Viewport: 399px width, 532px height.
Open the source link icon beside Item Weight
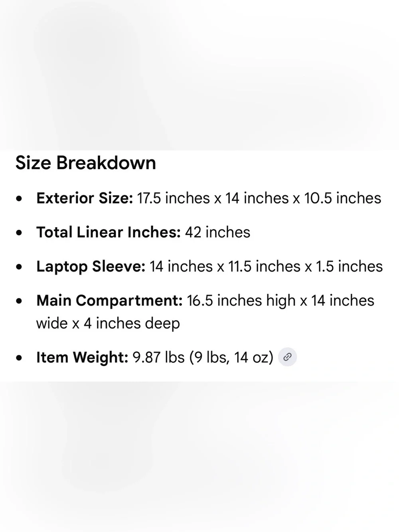287,357
